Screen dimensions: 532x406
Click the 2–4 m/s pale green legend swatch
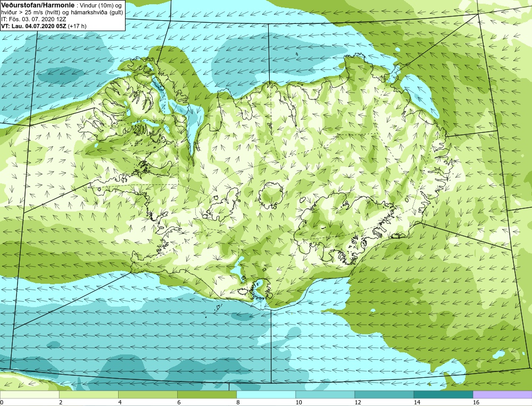(x=88, y=394)
